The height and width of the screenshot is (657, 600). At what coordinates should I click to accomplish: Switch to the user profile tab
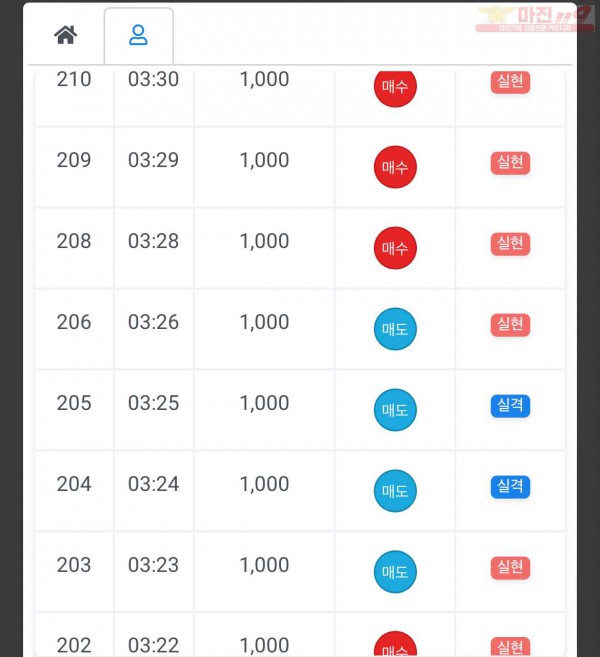tap(138, 35)
